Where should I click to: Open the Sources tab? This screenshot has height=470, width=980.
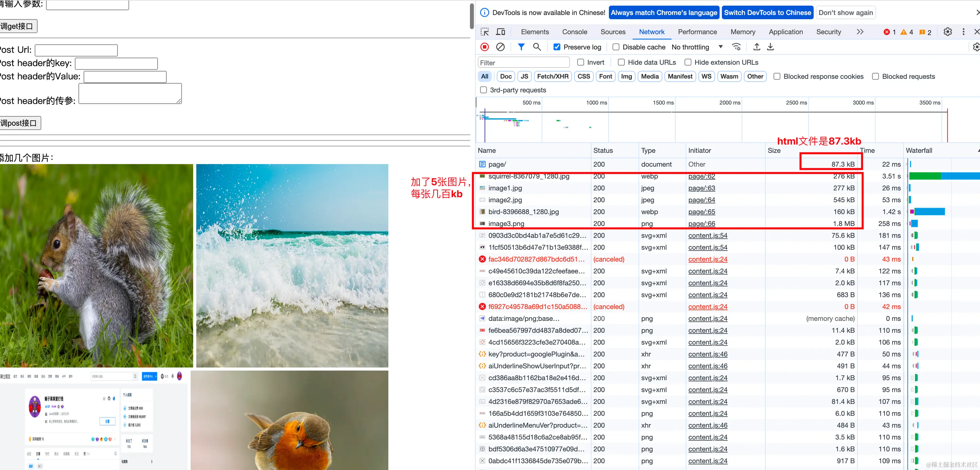pos(612,32)
